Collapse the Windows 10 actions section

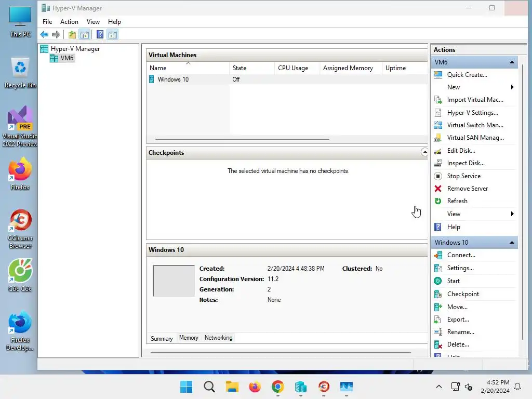pos(512,243)
